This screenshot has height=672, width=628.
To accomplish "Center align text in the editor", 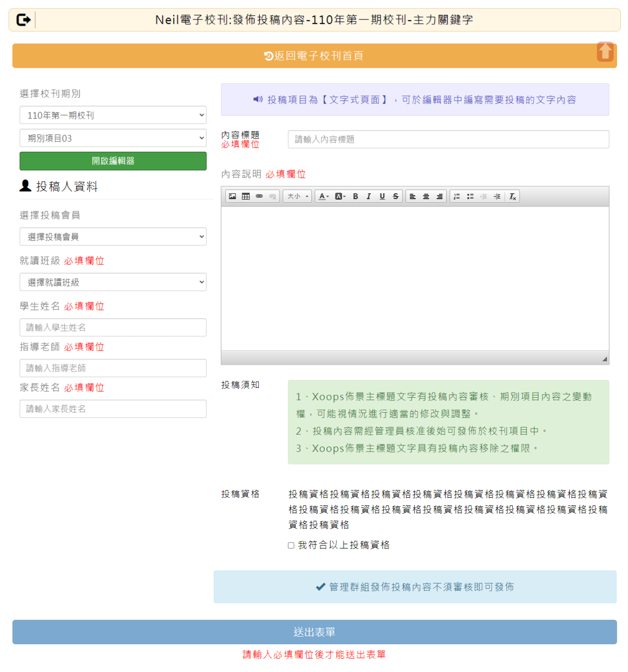I will (426, 196).
